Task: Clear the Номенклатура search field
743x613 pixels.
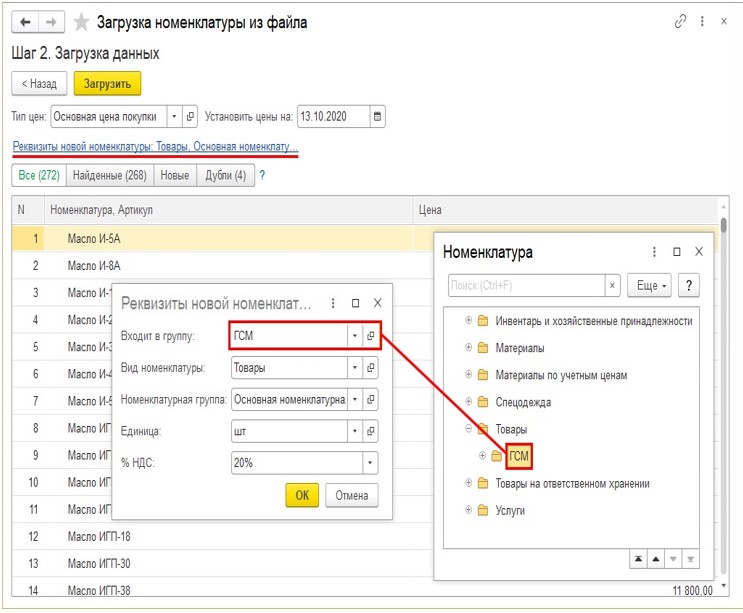Action: pos(613,285)
